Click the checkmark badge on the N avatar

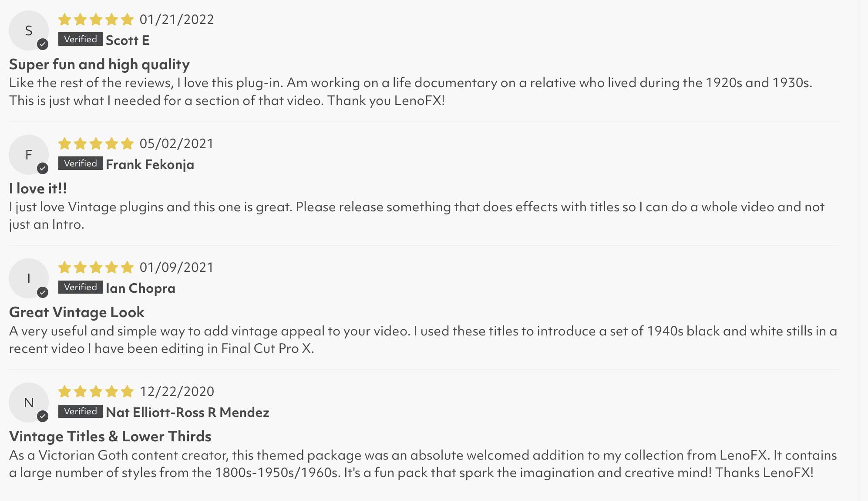tap(43, 416)
